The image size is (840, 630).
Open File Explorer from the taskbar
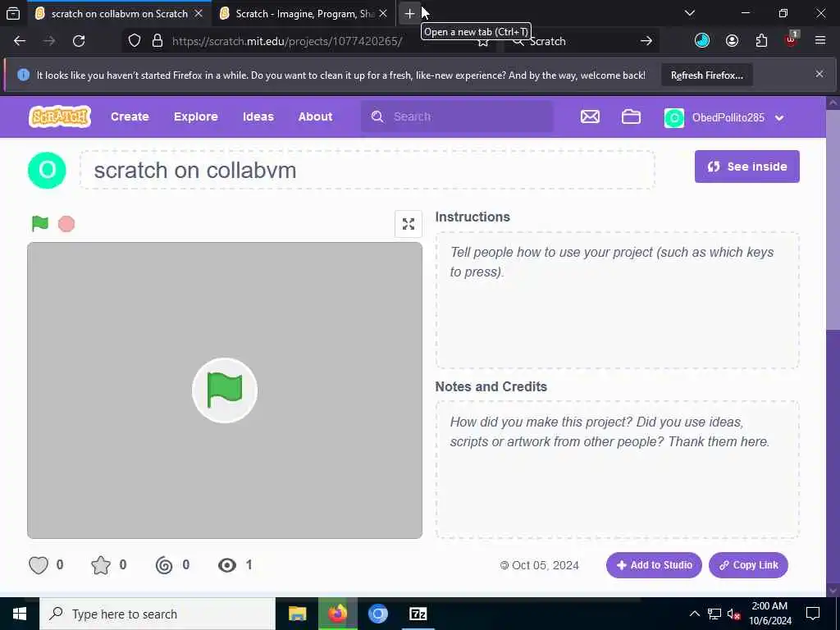[x=297, y=614]
